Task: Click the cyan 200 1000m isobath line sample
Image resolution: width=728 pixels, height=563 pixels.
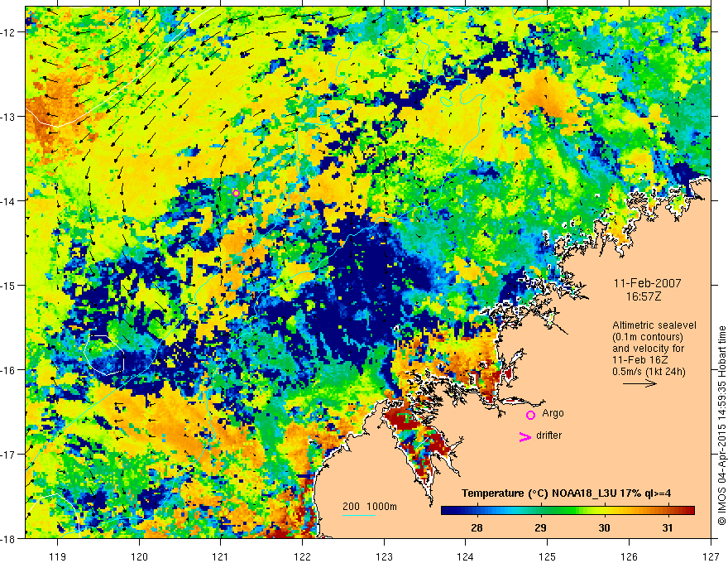Action: [359, 515]
